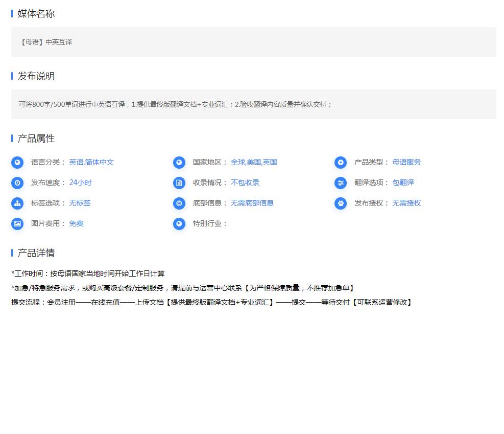
Task: Click the 发布说明 section heading
Action: coord(36,76)
